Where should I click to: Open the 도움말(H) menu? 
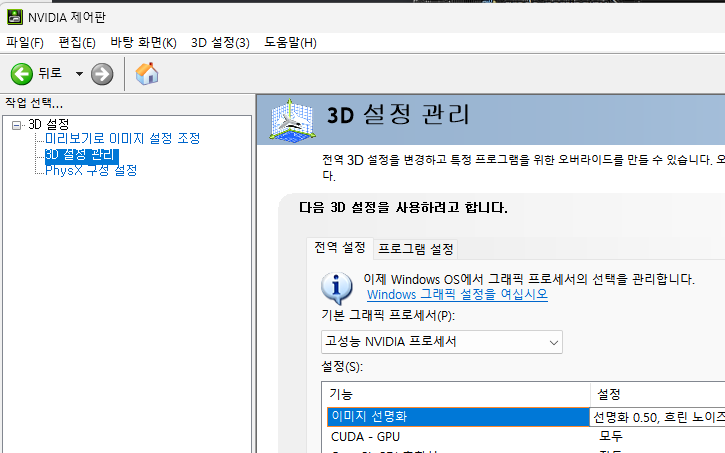tap(290, 43)
